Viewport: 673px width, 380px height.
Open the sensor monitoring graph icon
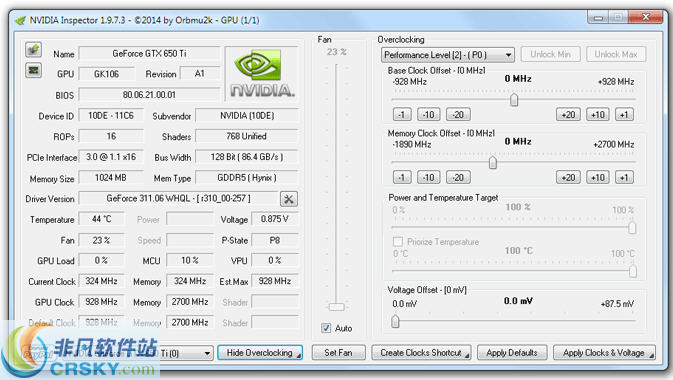[33, 70]
